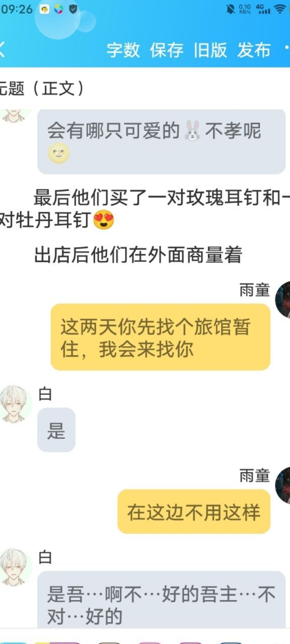Tap the gray bubble saying 是
The height and width of the screenshot is (644, 290).
[x=56, y=430]
